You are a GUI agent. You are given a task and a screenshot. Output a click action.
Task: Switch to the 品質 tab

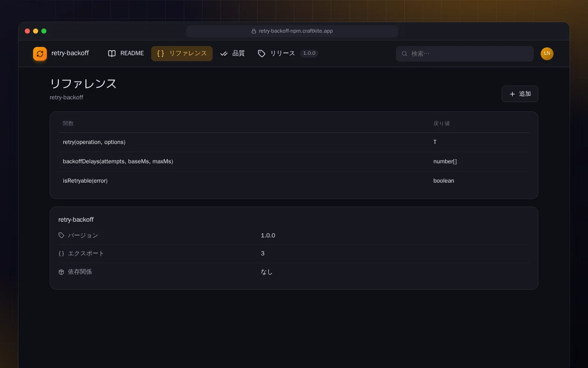(x=232, y=53)
